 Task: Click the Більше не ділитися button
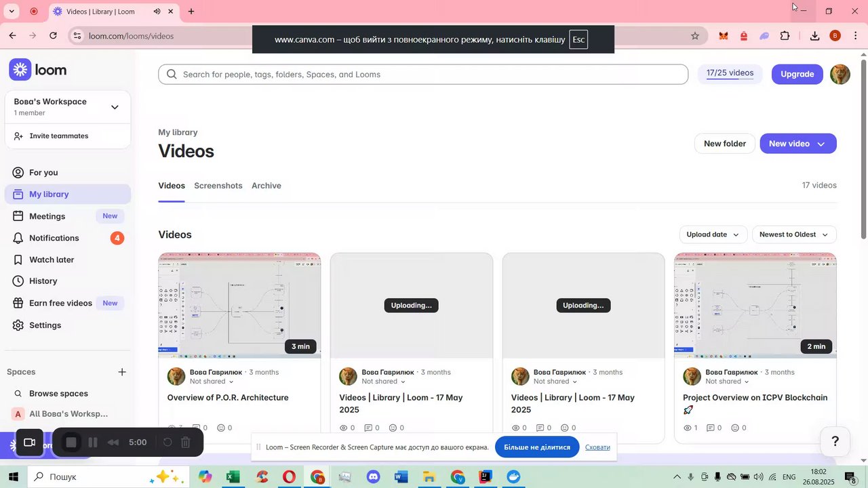(537, 447)
